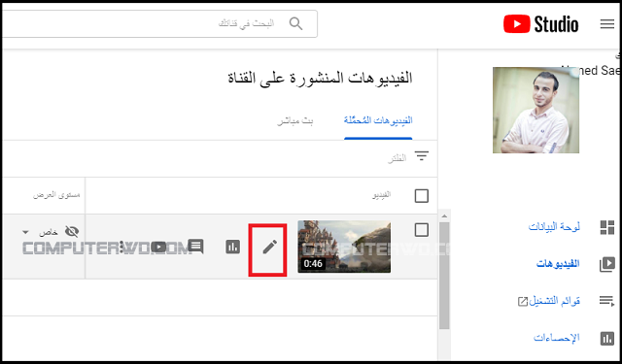
Task: Click the playlists icon in sidebar
Action: point(606,301)
